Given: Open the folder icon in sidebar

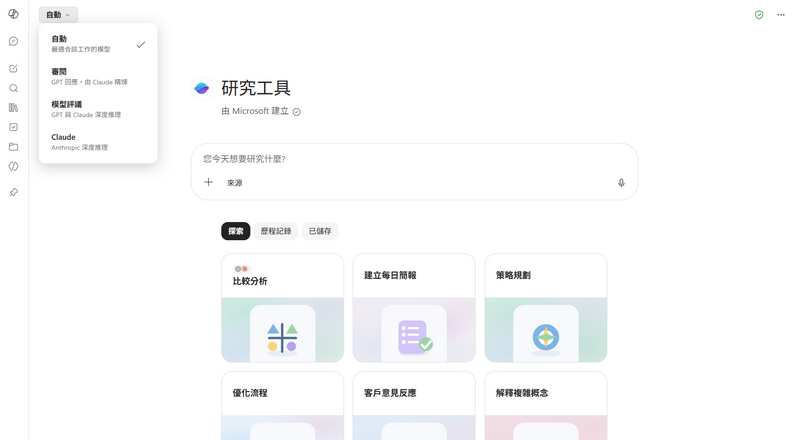Looking at the screenshot, I should point(14,147).
